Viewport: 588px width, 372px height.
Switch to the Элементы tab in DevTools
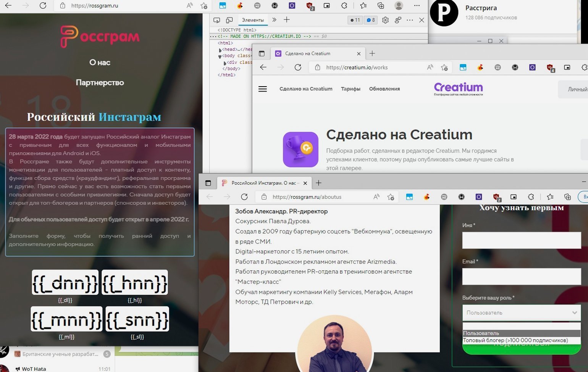253,20
